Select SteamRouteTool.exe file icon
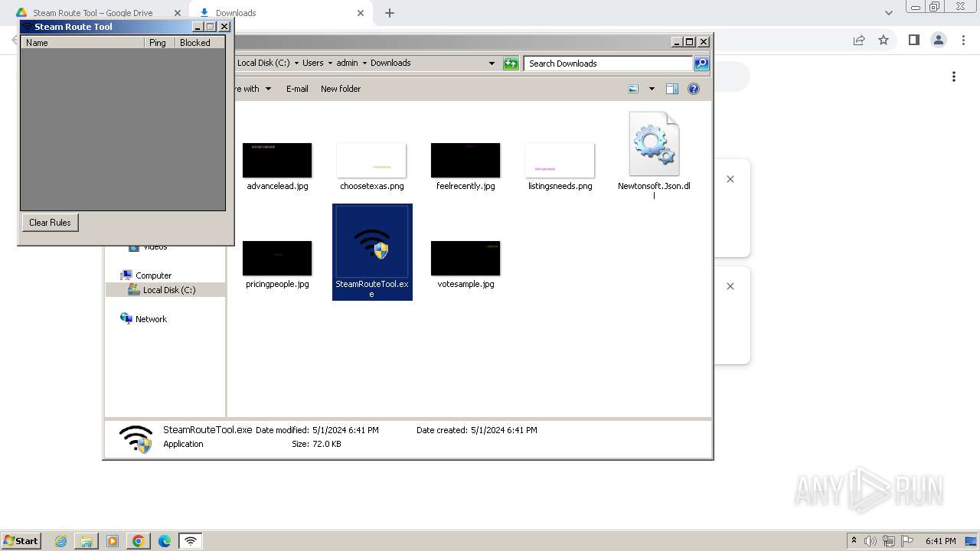This screenshot has width=980, height=551. pos(372,252)
